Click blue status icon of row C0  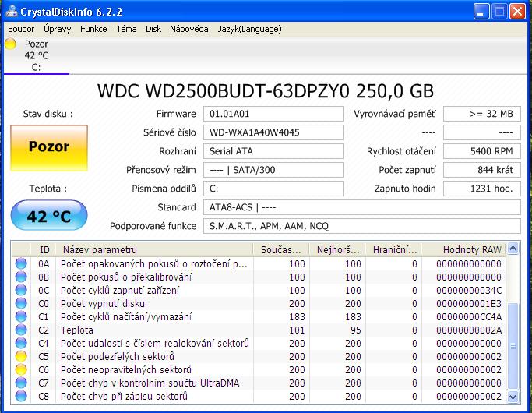pos(21,303)
